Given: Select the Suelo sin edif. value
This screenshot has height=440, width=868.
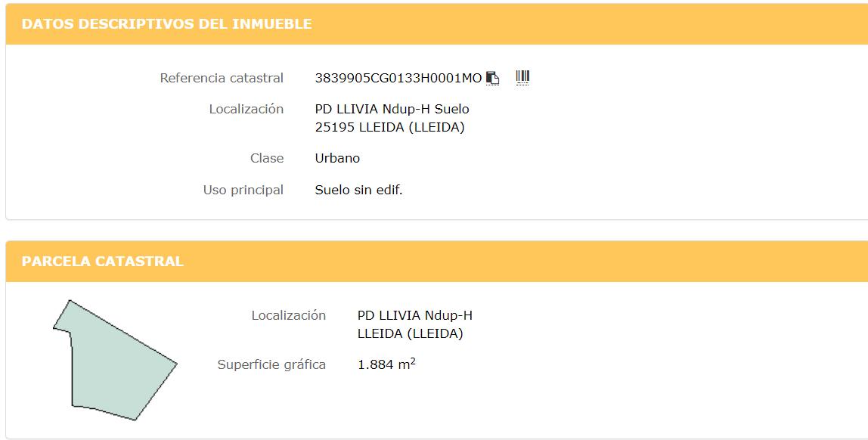Looking at the screenshot, I should coord(358,190).
